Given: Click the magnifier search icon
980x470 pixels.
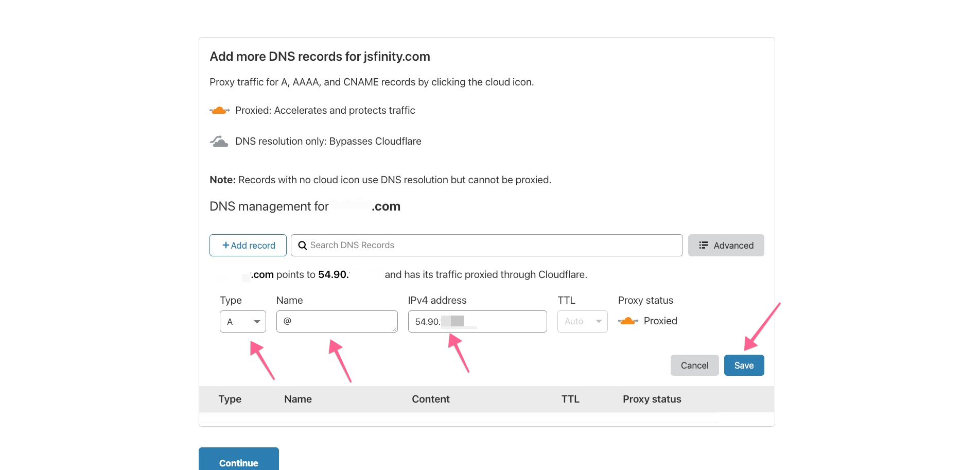Looking at the screenshot, I should click(x=303, y=246).
